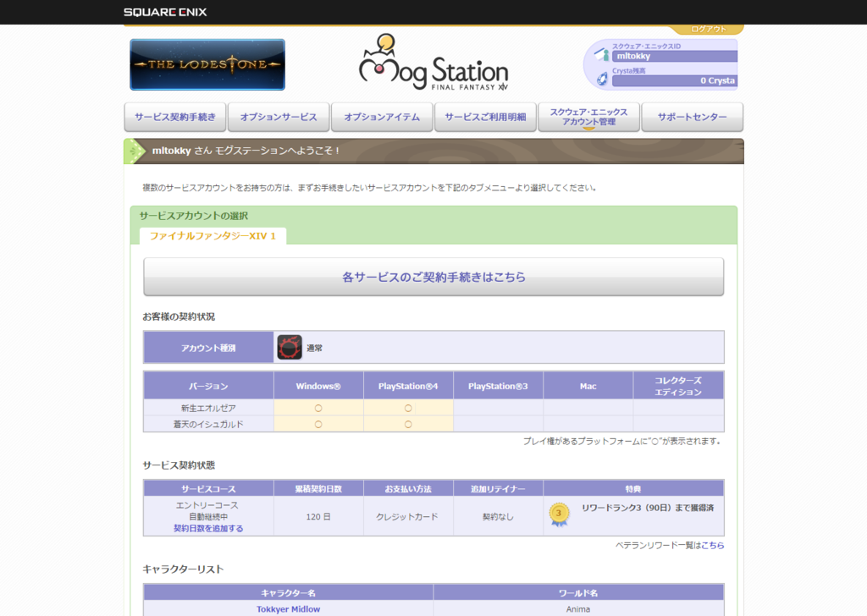The image size is (867, 616).
Task: Click the ワールド名 column header
Action: (x=578, y=593)
